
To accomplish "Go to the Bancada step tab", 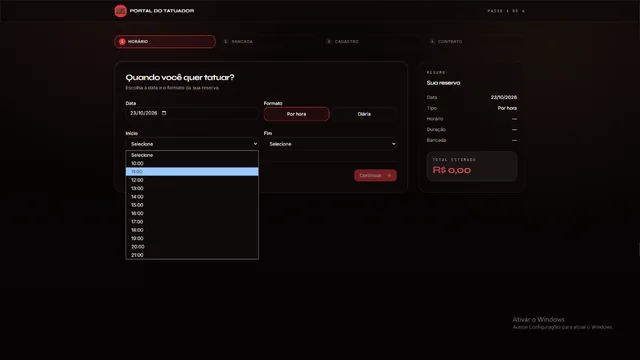I will pos(268,42).
